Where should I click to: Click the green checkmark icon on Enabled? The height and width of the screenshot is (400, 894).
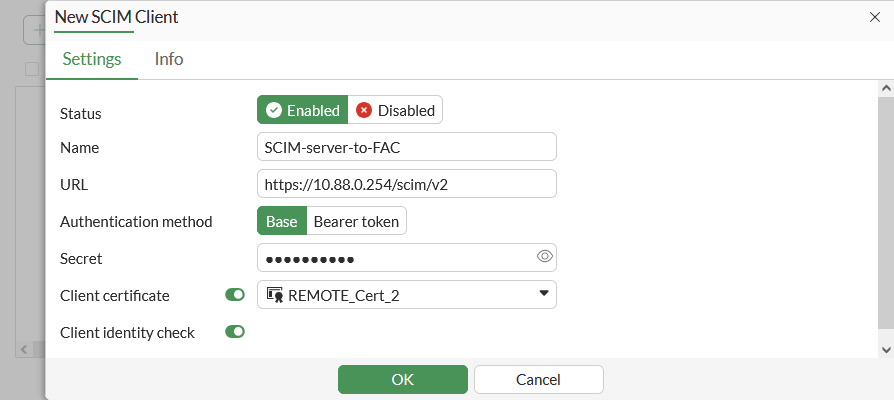coord(274,110)
